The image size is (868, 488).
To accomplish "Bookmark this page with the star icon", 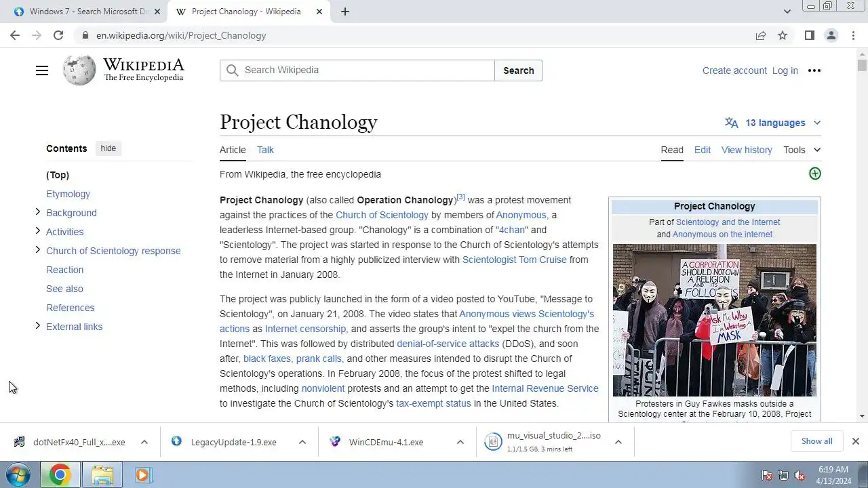I will 783,35.
